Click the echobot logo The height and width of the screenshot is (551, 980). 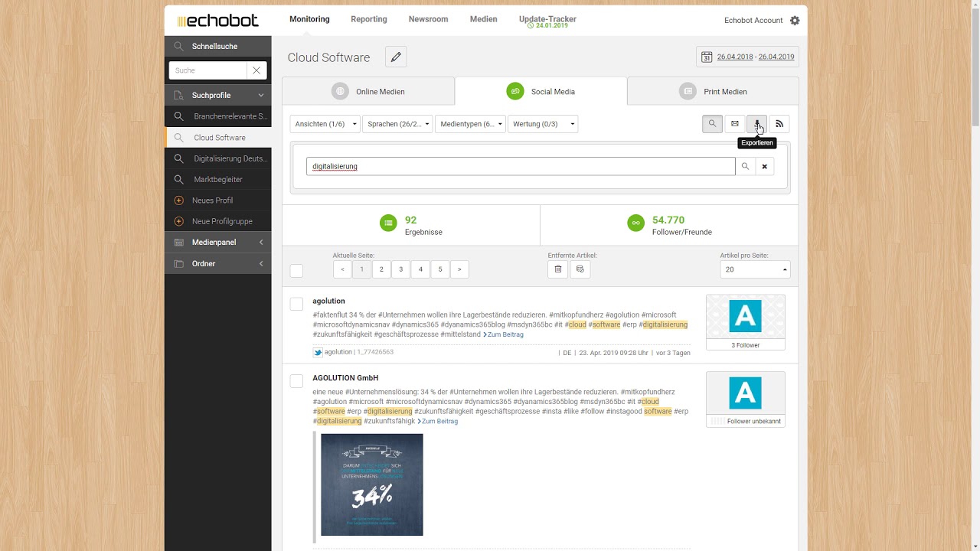pos(218,21)
